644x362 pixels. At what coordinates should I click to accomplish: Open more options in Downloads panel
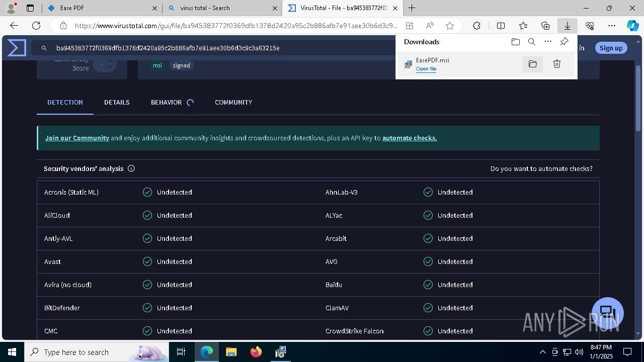pyautogui.click(x=548, y=42)
